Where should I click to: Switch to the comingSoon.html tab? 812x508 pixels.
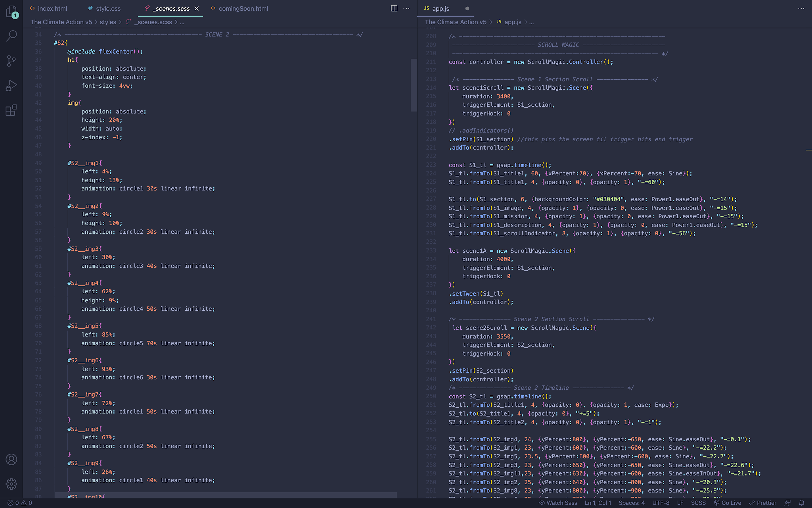click(239, 8)
